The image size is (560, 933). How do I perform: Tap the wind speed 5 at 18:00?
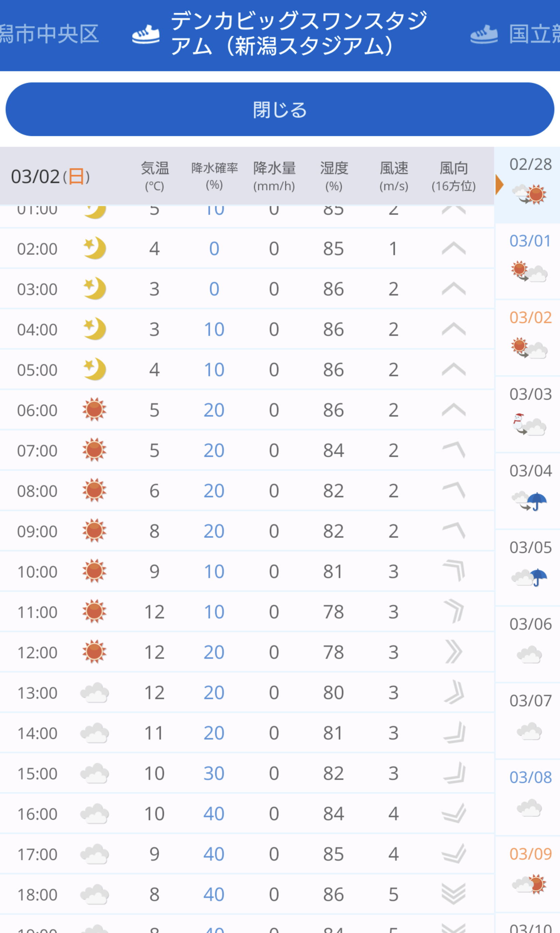pyautogui.click(x=393, y=894)
